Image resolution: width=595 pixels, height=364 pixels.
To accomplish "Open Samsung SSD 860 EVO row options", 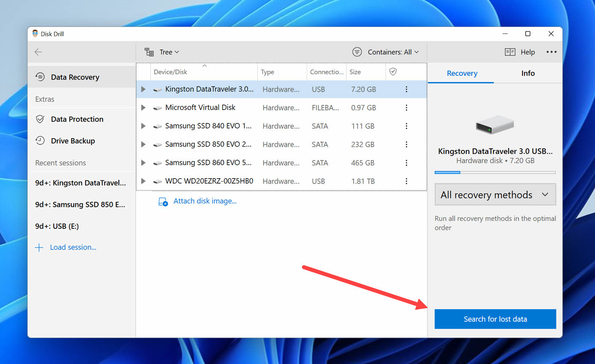I will coord(407,163).
